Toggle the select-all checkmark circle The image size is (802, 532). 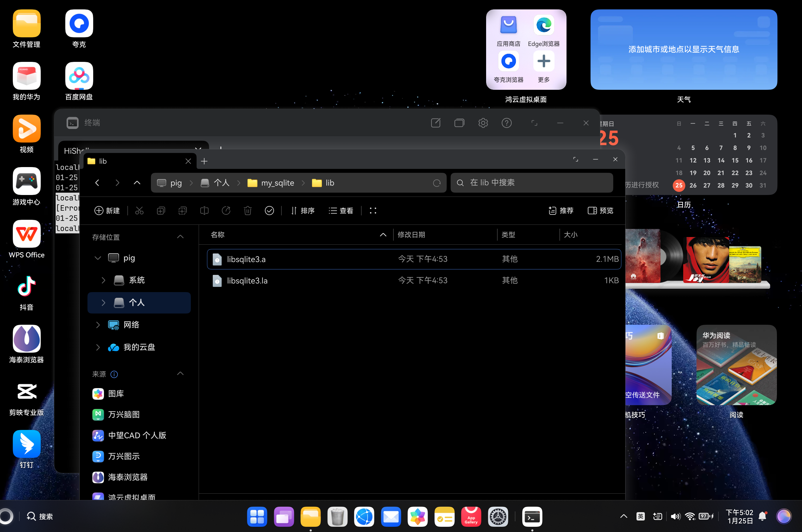(x=269, y=211)
